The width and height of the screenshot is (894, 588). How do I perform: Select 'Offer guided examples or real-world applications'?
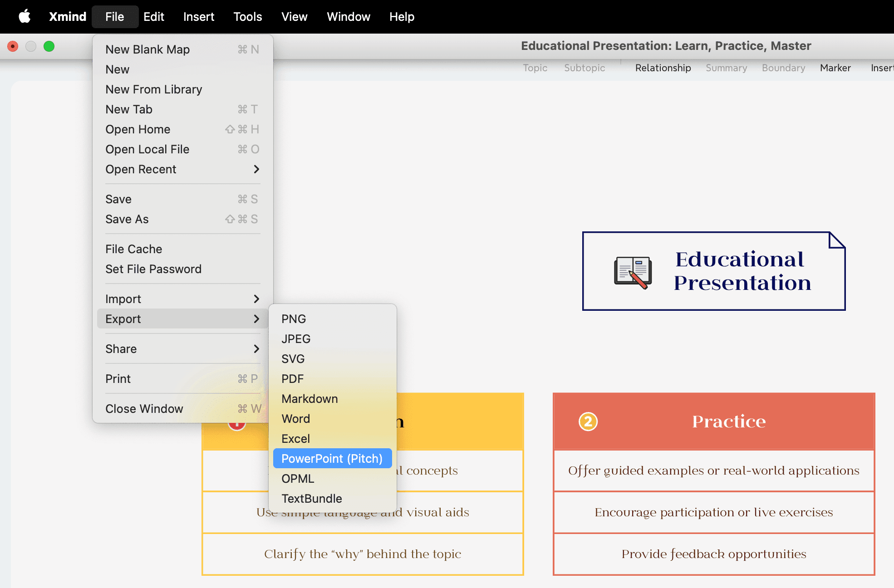[x=714, y=470]
